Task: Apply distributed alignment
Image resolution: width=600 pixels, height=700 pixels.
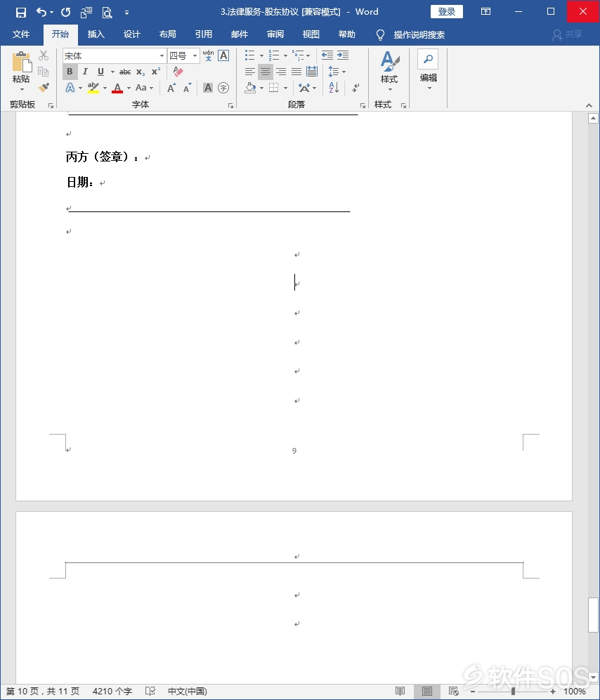Action: click(x=312, y=72)
